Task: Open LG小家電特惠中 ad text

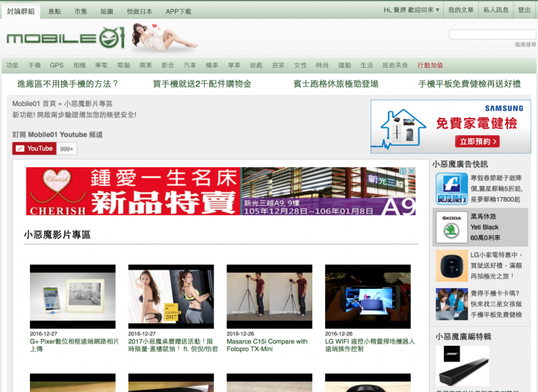Action: [496, 266]
